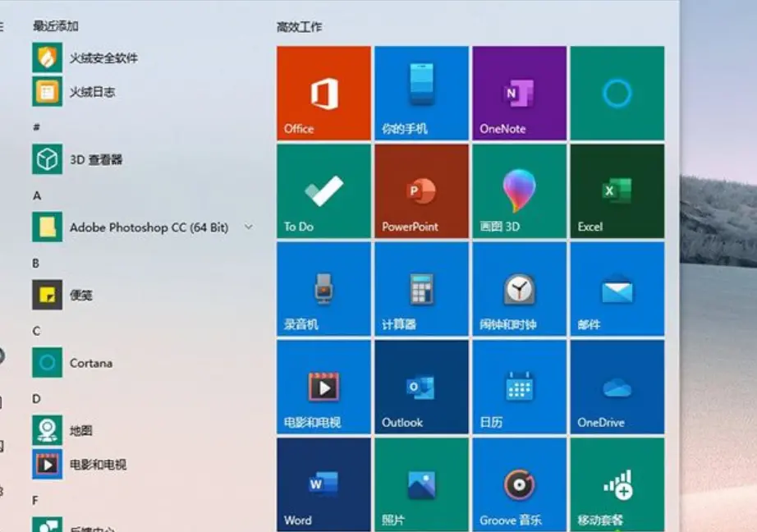Open the 照片 photos tile
The width and height of the screenshot is (757, 532).
[421, 484]
